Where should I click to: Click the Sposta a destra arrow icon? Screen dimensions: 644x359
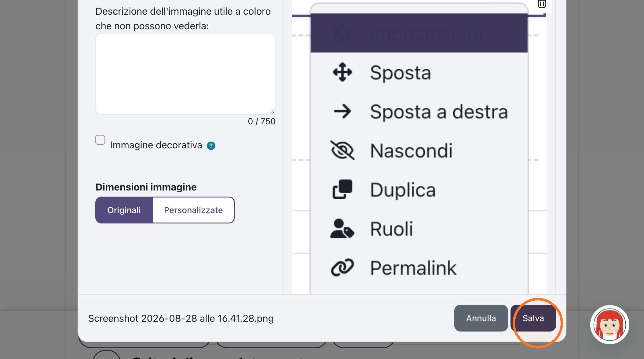click(x=342, y=111)
